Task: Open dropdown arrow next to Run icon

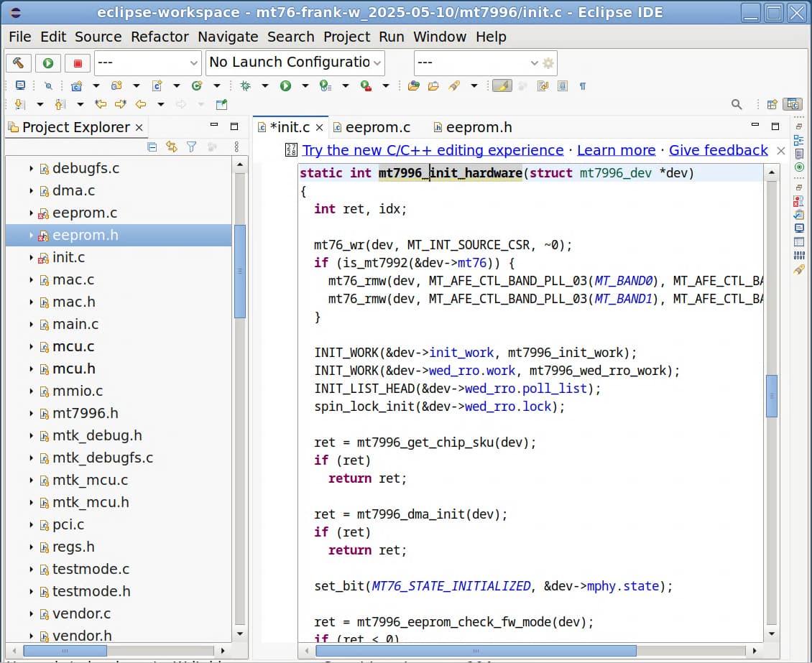Action: (x=305, y=86)
